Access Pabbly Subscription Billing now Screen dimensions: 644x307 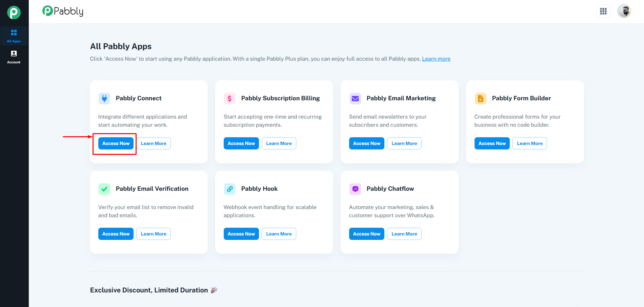click(x=241, y=143)
